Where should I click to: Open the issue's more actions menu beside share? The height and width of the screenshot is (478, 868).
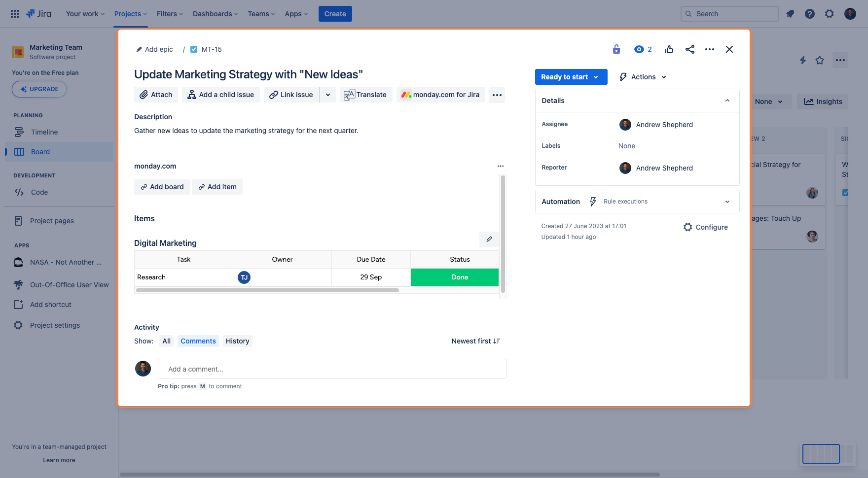[710, 49]
